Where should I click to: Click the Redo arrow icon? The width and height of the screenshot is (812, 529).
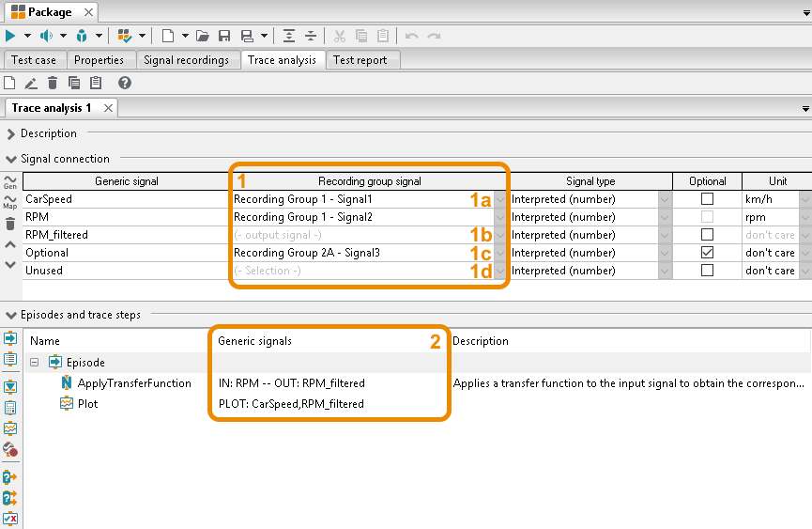(434, 36)
